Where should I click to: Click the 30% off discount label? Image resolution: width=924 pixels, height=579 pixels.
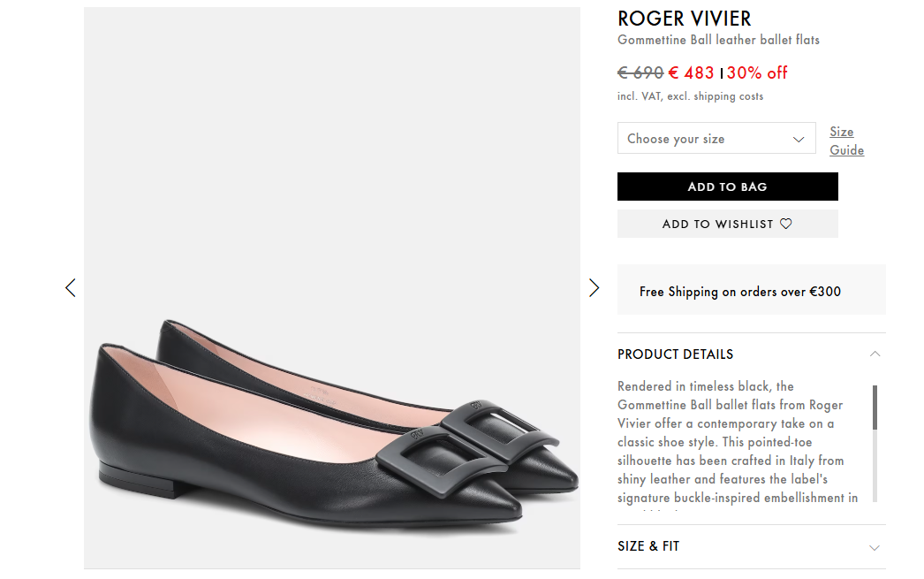[757, 72]
